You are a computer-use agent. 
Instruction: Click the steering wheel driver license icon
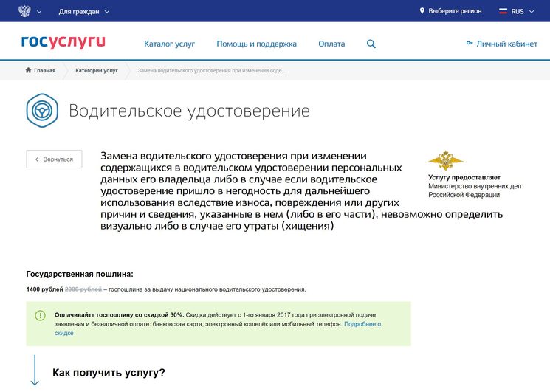tap(42, 111)
